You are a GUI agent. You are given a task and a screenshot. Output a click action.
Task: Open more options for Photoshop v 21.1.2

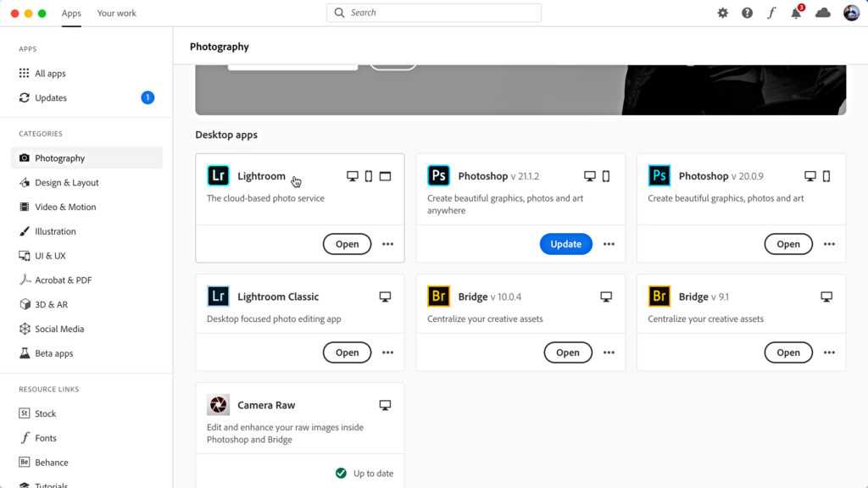pyautogui.click(x=609, y=244)
